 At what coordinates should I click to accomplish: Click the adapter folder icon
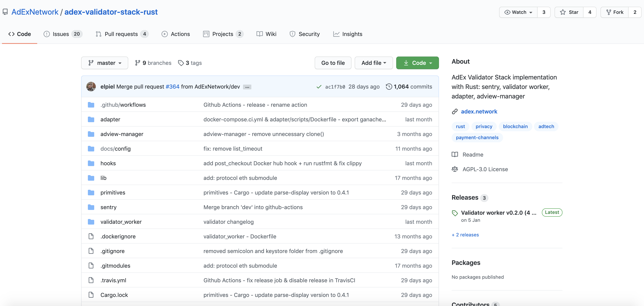coord(91,119)
